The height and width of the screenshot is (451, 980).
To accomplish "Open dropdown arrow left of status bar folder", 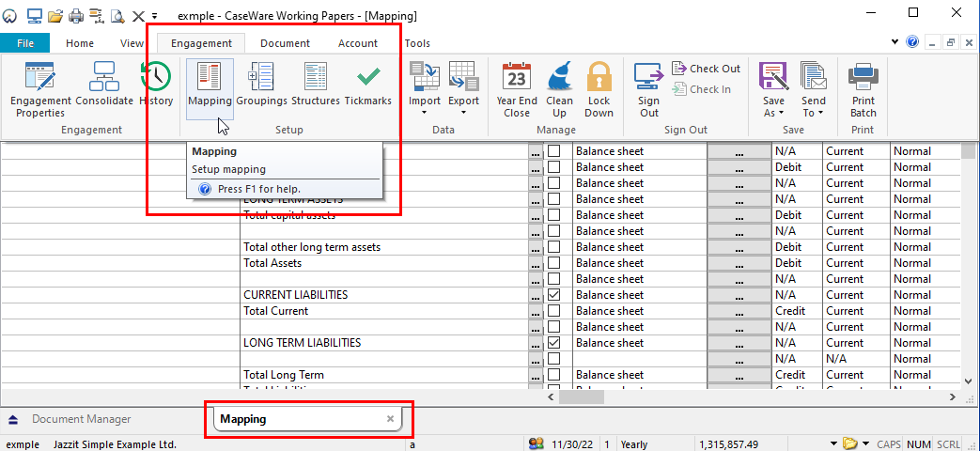I will tap(833, 444).
